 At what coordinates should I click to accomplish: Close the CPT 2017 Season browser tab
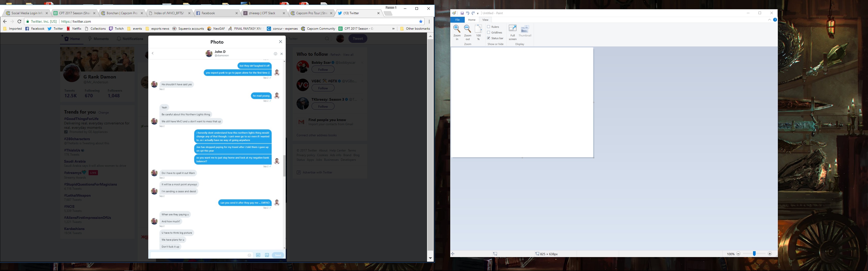tap(94, 13)
